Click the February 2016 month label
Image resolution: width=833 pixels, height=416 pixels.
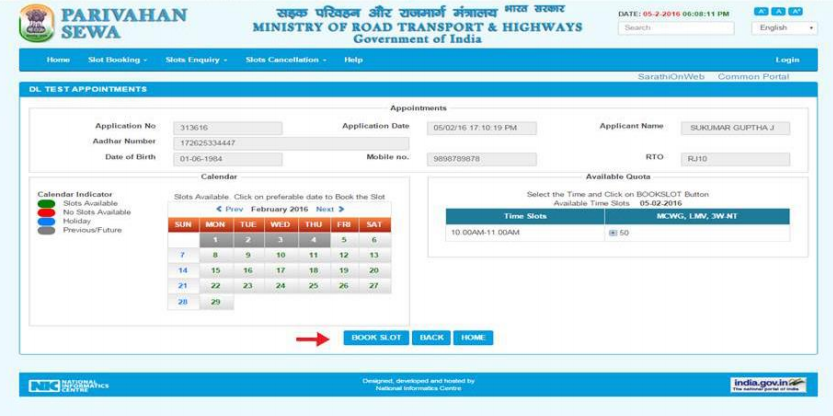point(279,209)
